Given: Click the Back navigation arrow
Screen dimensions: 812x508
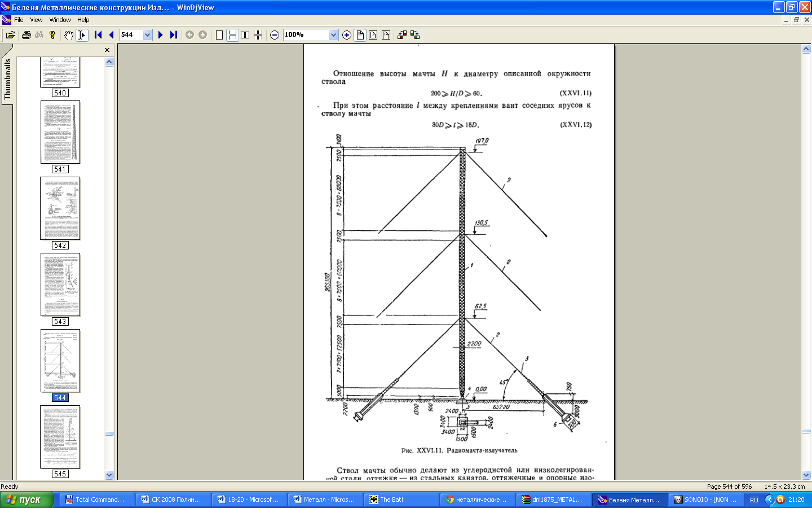Looking at the screenshot, I should (x=189, y=35).
